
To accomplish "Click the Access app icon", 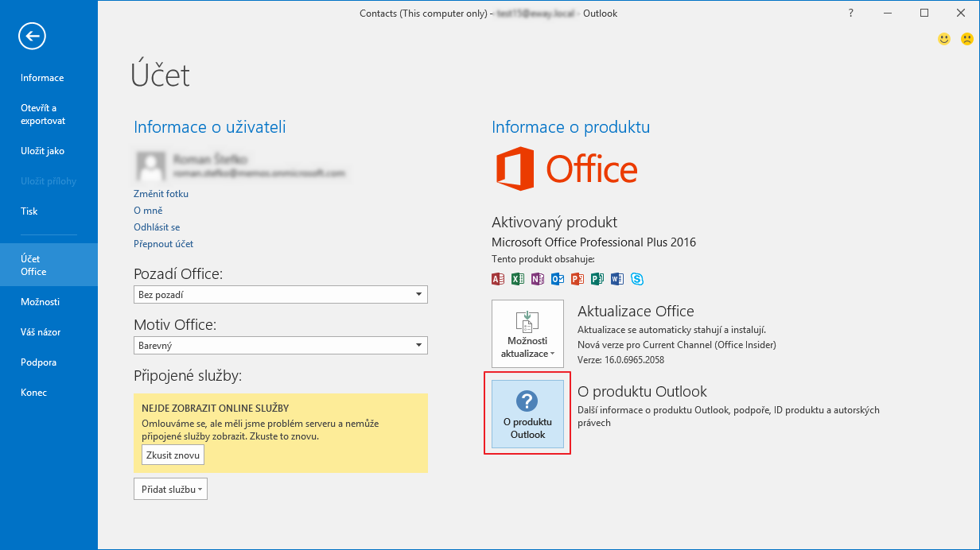I will click(x=499, y=279).
